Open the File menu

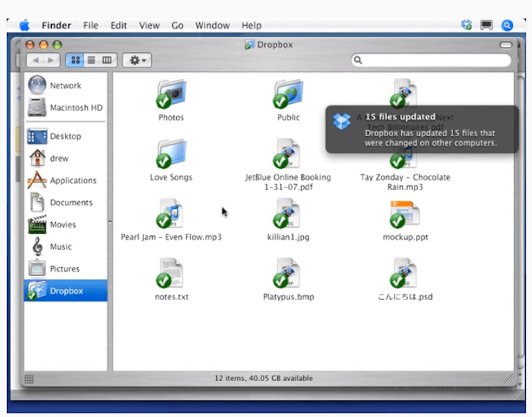click(91, 26)
